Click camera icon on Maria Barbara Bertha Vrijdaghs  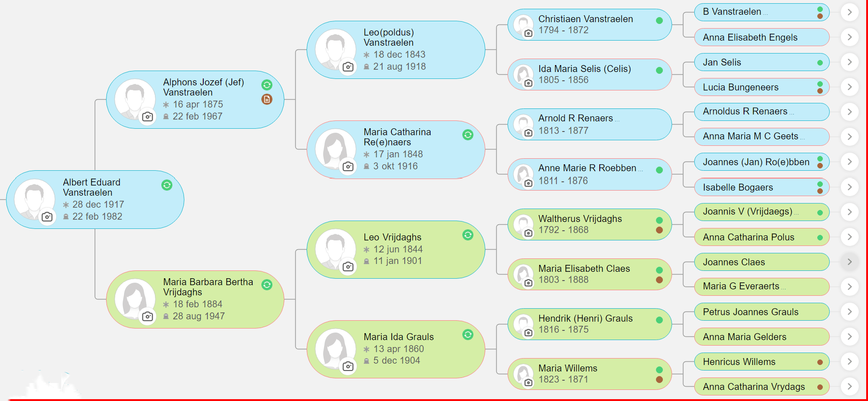[x=148, y=316]
